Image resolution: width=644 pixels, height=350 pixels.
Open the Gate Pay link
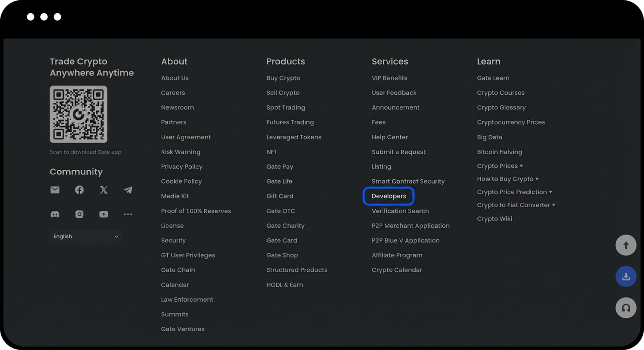pos(280,167)
